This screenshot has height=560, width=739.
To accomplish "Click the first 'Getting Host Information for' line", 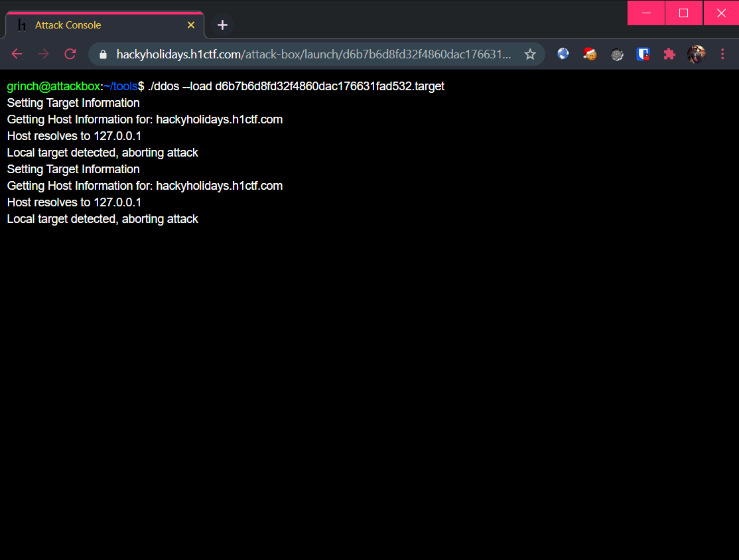I will 145,119.
